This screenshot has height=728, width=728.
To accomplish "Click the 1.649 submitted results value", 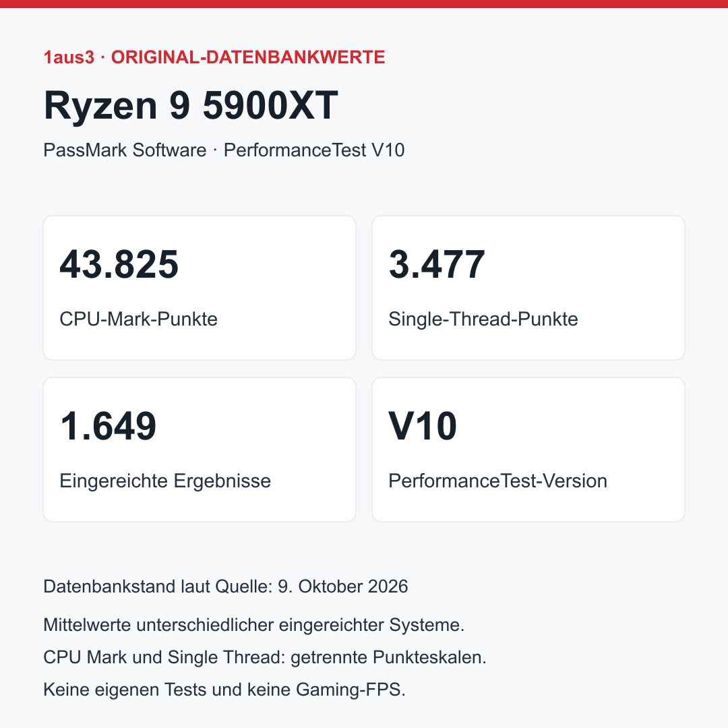I will pyautogui.click(x=108, y=426).
